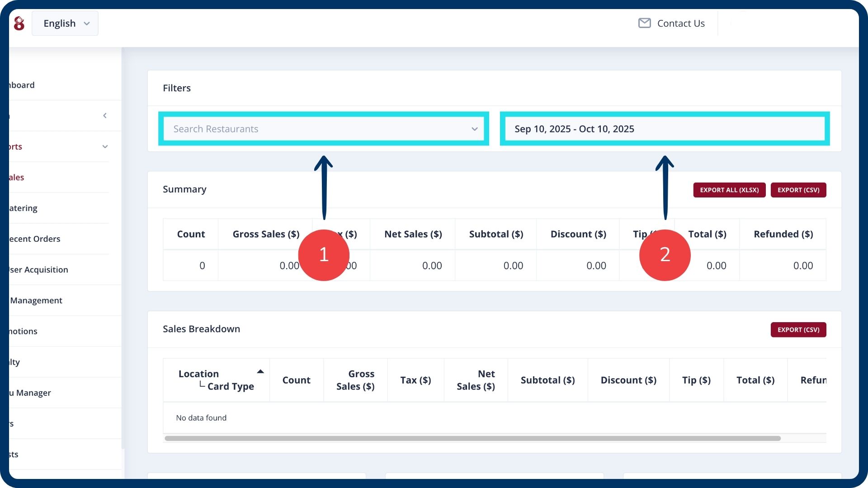Image resolution: width=868 pixels, height=488 pixels.
Task: Click the envelope icon beside Contact Us
Action: [644, 23]
